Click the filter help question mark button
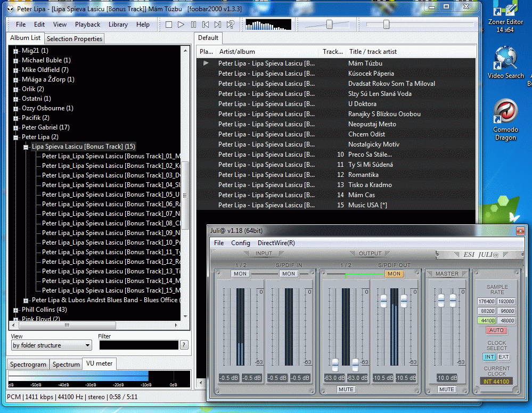The width and height of the screenshot is (532, 413). 184,345
